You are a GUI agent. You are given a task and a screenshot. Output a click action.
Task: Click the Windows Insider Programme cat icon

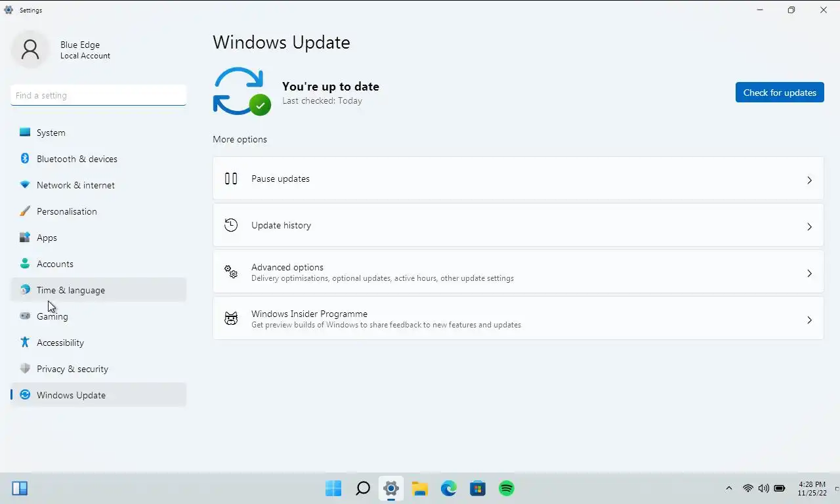pos(231,318)
